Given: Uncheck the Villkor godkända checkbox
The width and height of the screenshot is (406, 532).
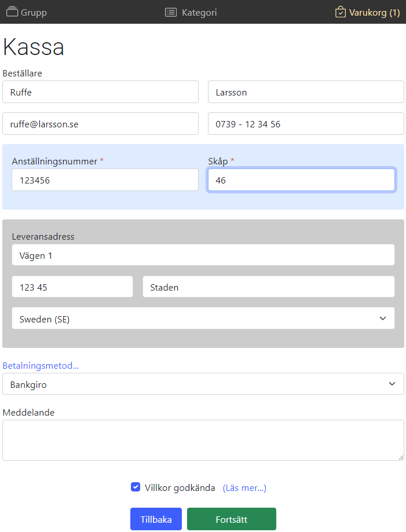Looking at the screenshot, I should coord(136,487).
